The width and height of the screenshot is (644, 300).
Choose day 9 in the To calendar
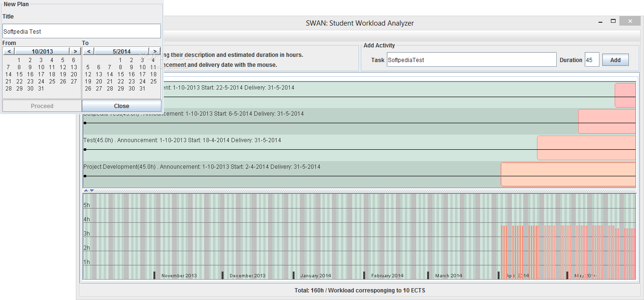[x=131, y=67]
